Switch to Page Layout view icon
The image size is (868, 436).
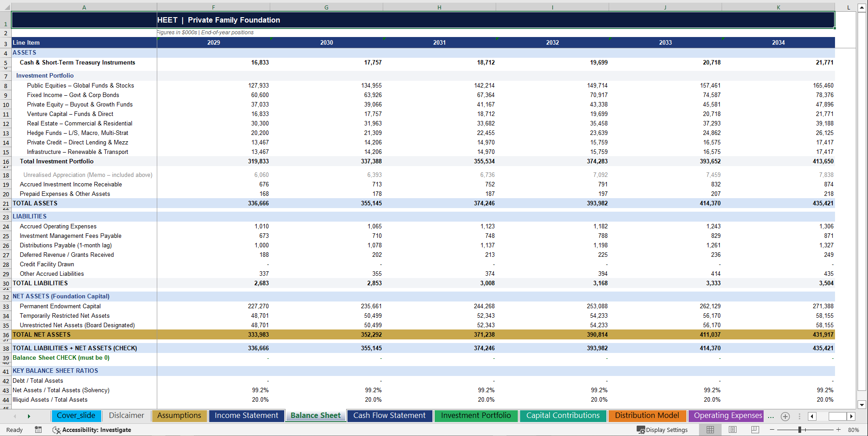733,430
